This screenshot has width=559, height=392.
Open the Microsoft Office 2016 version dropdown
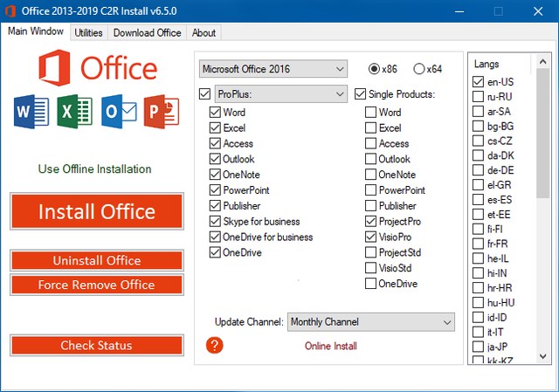click(x=273, y=69)
